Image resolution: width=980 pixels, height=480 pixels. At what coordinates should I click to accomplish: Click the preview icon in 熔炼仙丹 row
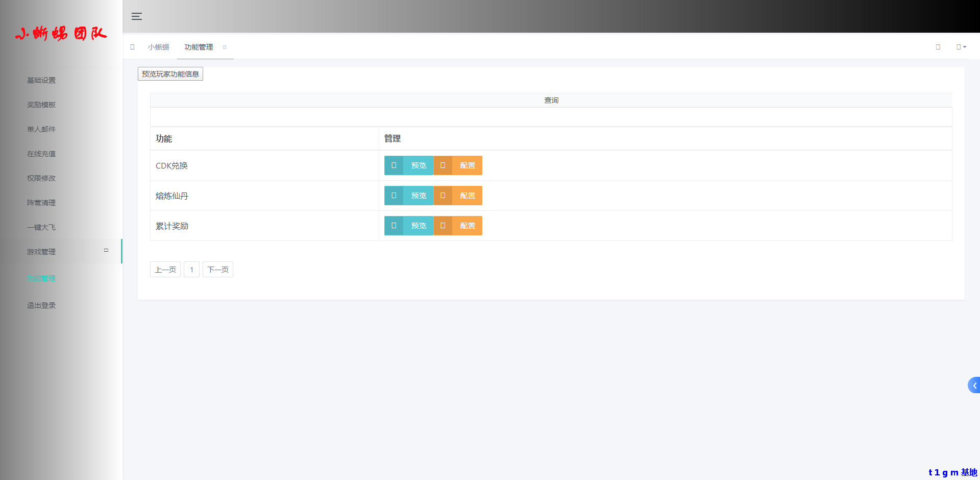click(394, 196)
